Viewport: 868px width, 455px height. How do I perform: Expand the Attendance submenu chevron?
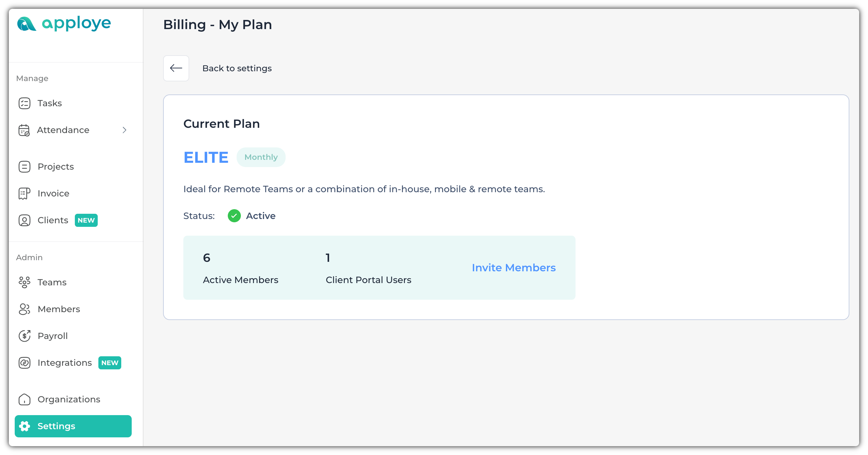124,130
